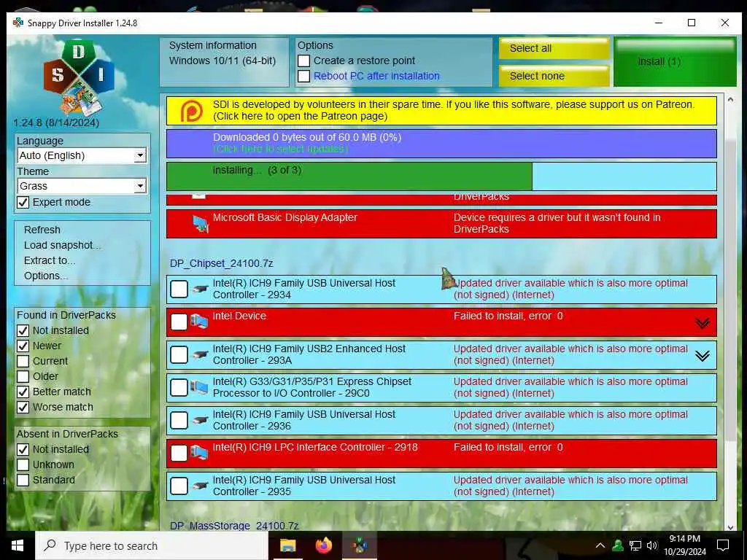The width and height of the screenshot is (747, 560).
Task: Open the taskbar clock showing 9:14 PM
Action: coord(684,545)
